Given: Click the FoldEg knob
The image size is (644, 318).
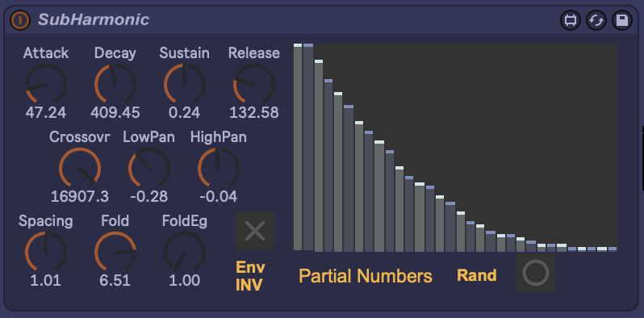Looking at the screenshot, I should [x=185, y=252].
